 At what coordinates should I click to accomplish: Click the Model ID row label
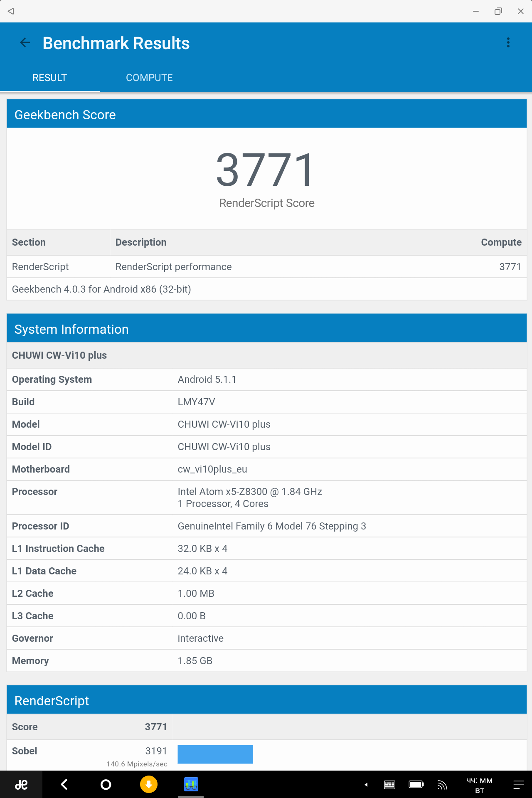(32, 447)
